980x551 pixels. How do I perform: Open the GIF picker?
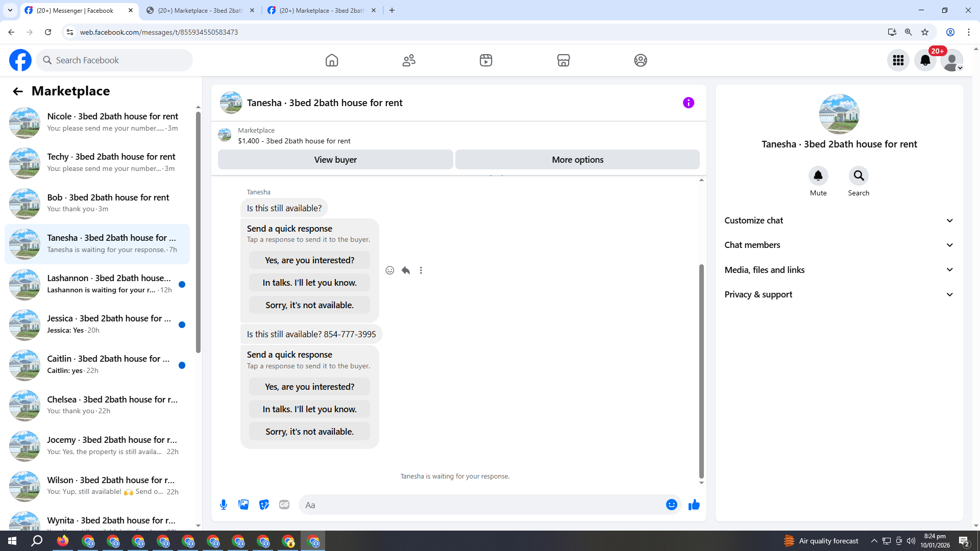tap(284, 505)
